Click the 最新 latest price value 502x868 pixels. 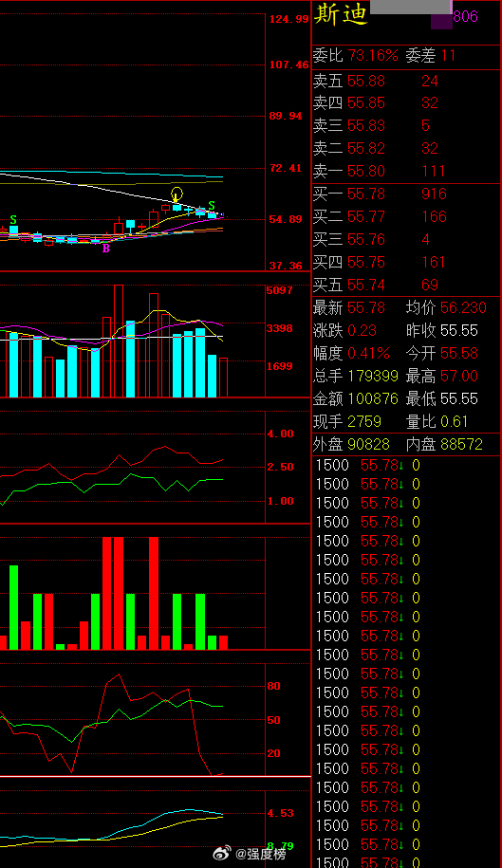pyautogui.click(x=366, y=307)
